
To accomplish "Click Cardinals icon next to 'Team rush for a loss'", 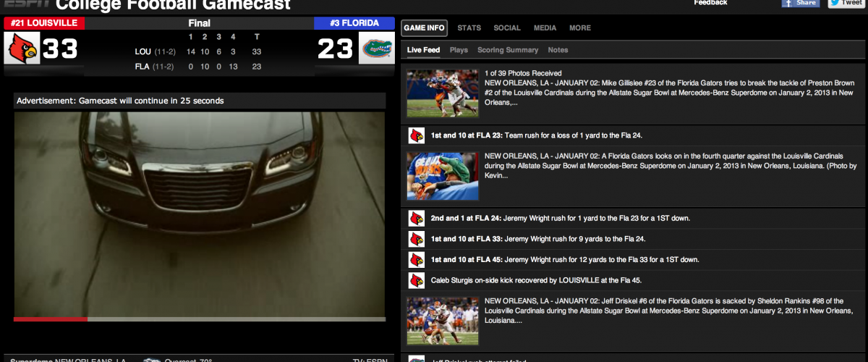I will click(x=416, y=135).
